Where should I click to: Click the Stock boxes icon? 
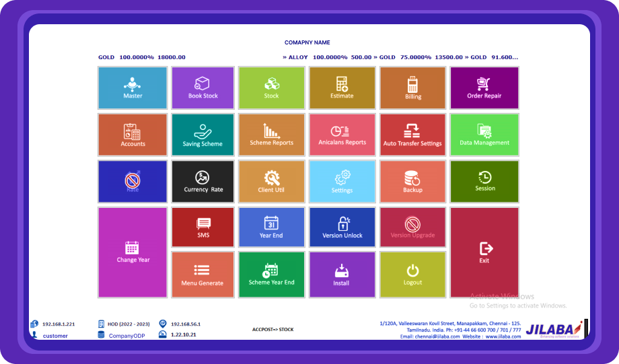click(271, 83)
